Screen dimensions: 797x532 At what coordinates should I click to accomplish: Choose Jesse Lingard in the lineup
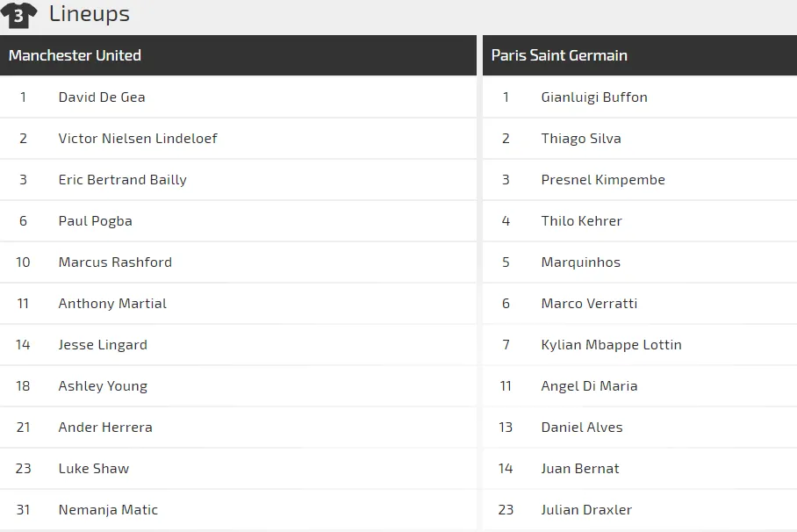103,345
